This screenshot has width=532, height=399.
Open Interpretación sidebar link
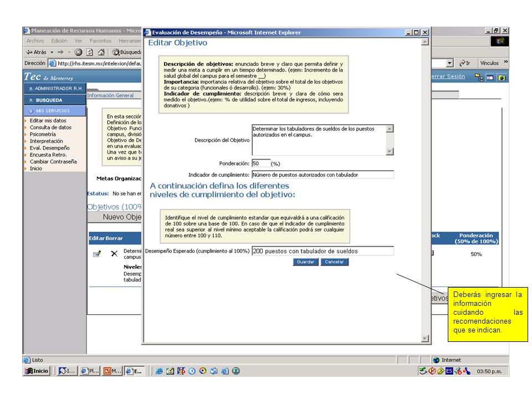(x=46, y=141)
